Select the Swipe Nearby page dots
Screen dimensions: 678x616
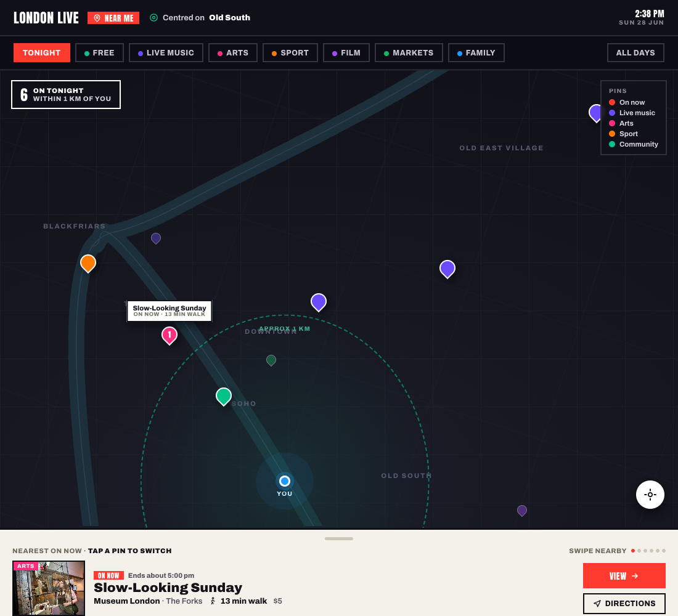(x=648, y=551)
